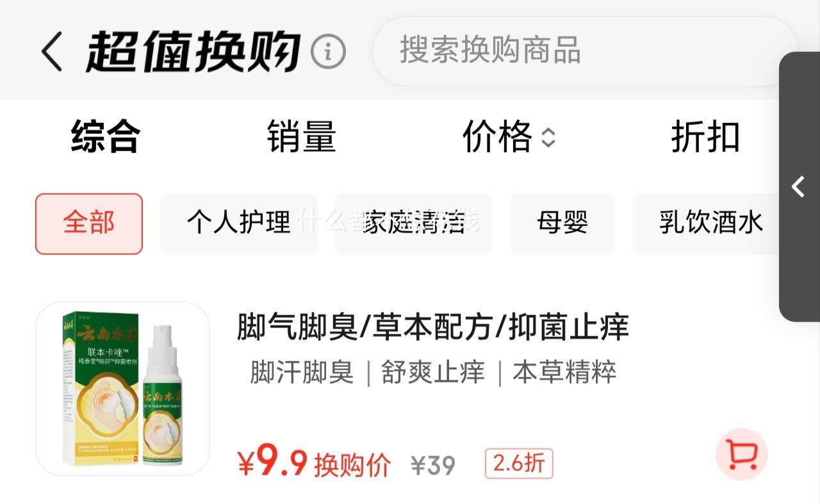Filter by 个人护理 category
The image size is (820, 504).
(238, 224)
